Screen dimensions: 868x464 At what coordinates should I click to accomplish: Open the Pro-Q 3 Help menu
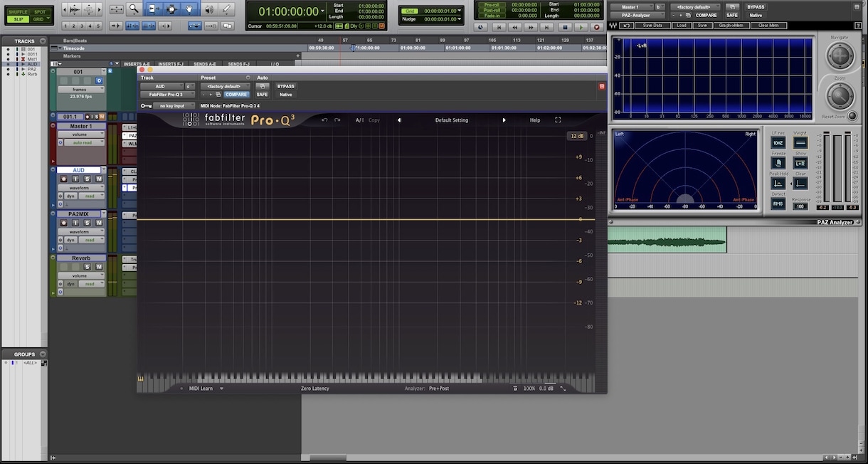(535, 120)
